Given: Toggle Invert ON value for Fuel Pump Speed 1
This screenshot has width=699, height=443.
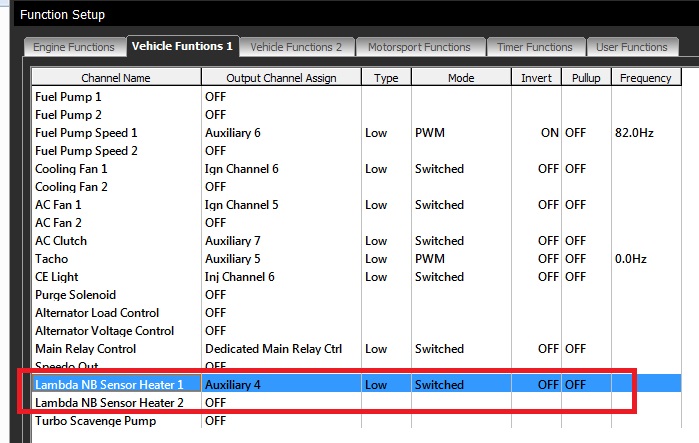Looking at the screenshot, I should [549, 133].
